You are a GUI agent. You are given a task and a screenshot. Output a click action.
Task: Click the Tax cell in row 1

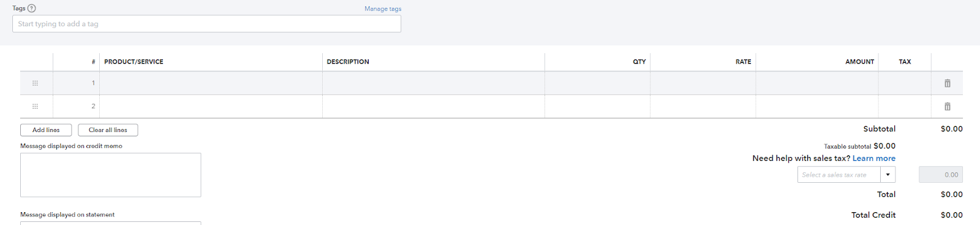tap(905, 83)
